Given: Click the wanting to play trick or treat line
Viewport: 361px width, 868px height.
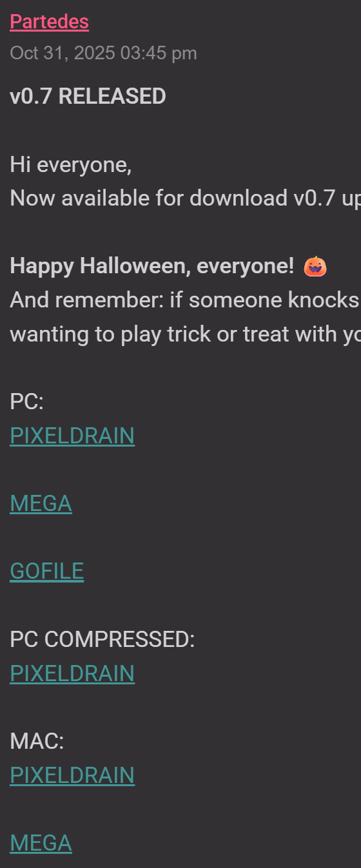Looking at the screenshot, I should coord(185,334).
